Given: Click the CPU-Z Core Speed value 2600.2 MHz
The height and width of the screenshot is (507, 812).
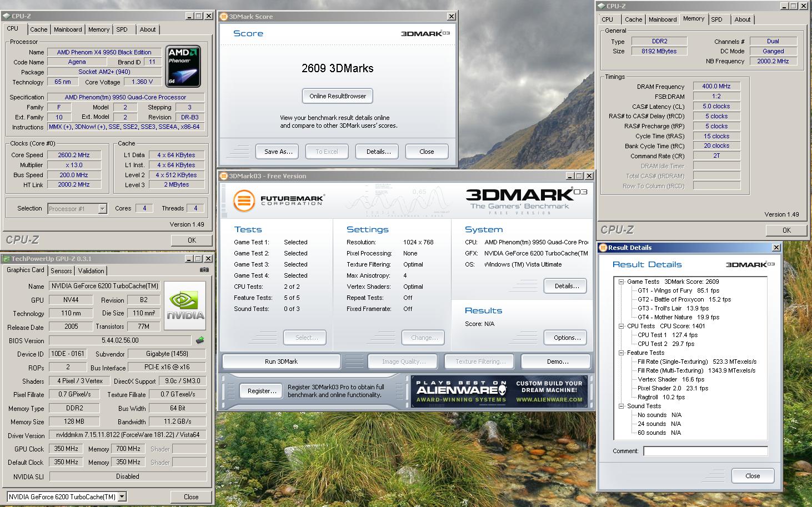Looking at the screenshot, I should click(x=74, y=155).
